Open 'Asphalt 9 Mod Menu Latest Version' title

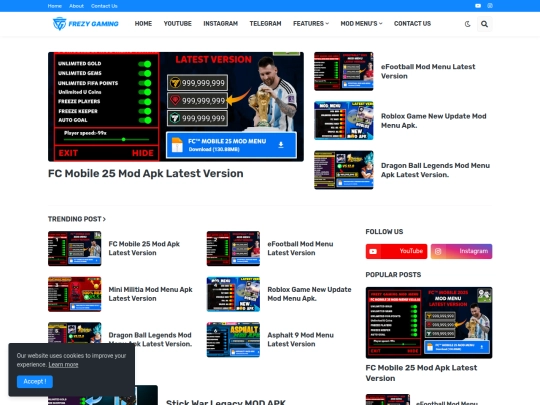tap(300, 340)
